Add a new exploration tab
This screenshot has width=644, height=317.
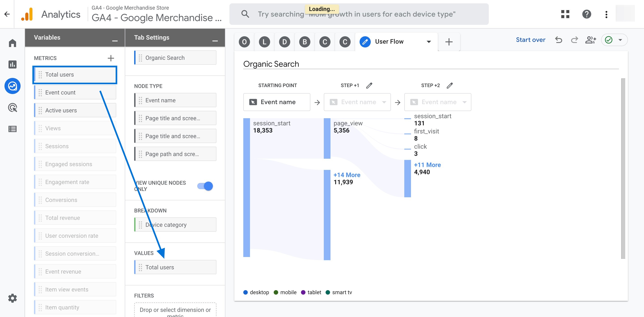[x=449, y=42]
